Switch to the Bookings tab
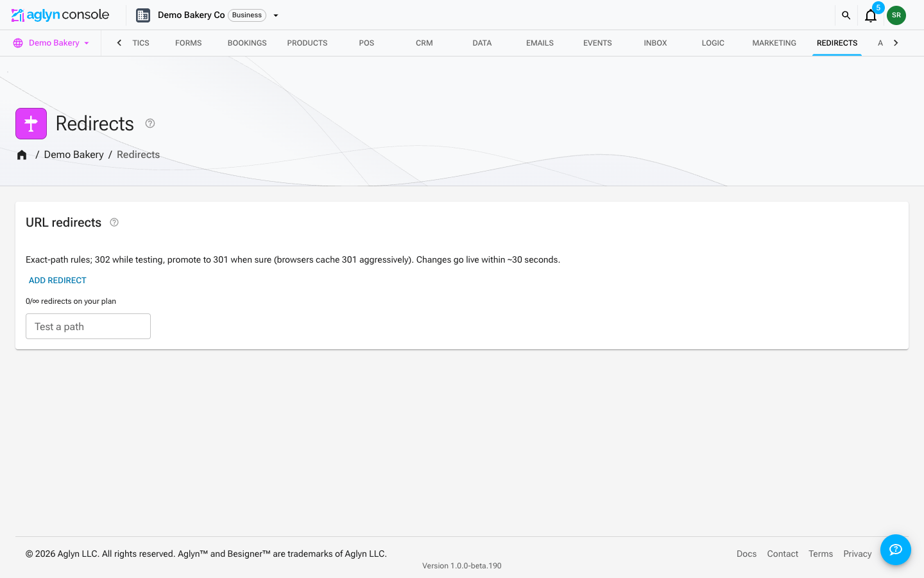The height and width of the screenshot is (578, 924). pyautogui.click(x=247, y=43)
